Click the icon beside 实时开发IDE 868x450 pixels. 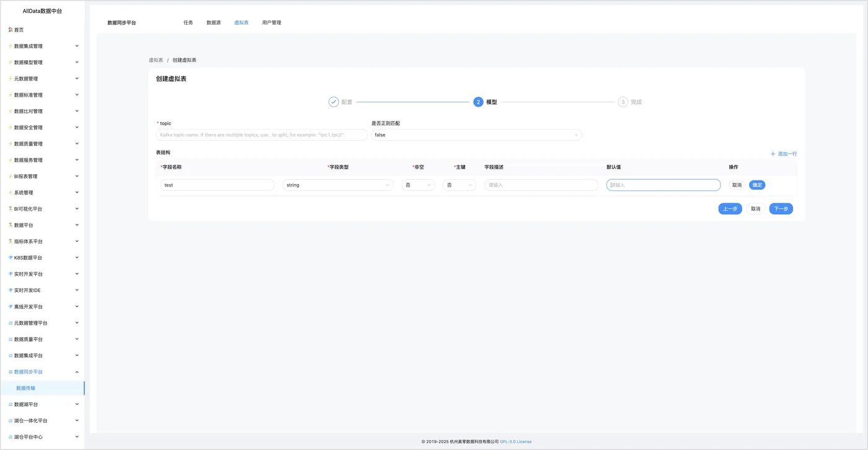tap(11, 291)
